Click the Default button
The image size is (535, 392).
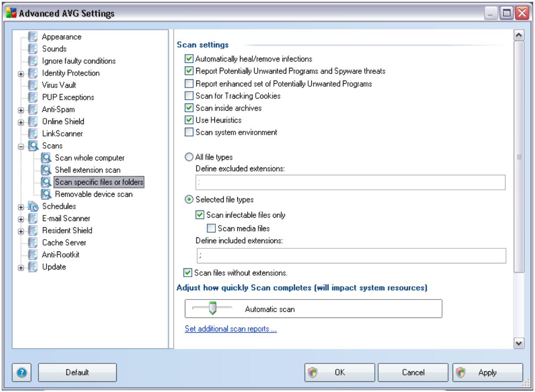coord(77,372)
